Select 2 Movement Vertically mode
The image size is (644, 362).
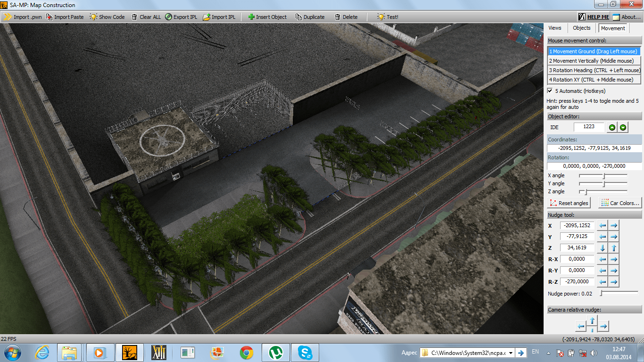pyautogui.click(x=594, y=61)
